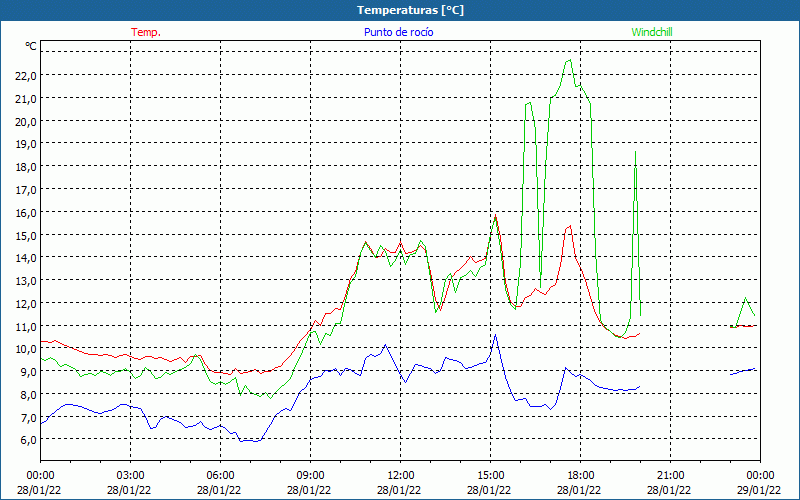800x500 pixels.
Task: Click the 18,0 y-axis value
Action: (x=26, y=167)
